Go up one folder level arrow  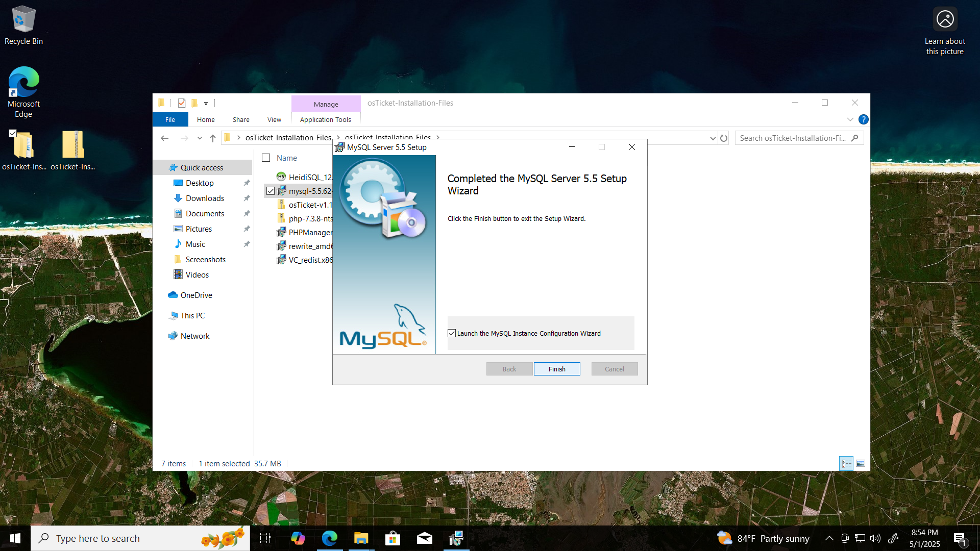213,138
